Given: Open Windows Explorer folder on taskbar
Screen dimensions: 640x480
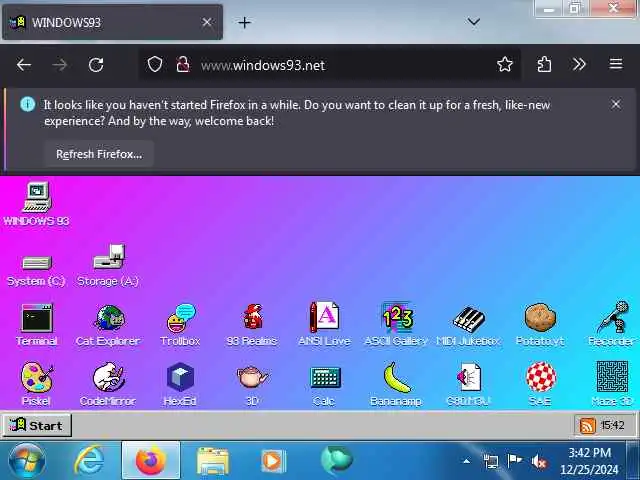Looking at the screenshot, I should pyautogui.click(x=212, y=461).
